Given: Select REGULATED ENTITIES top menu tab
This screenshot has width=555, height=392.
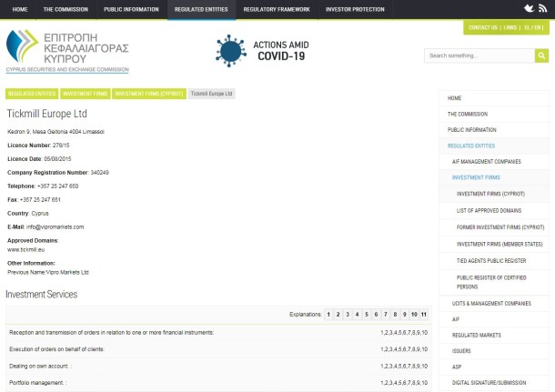Looking at the screenshot, I should pyautogui.click(x=201, y=10).
